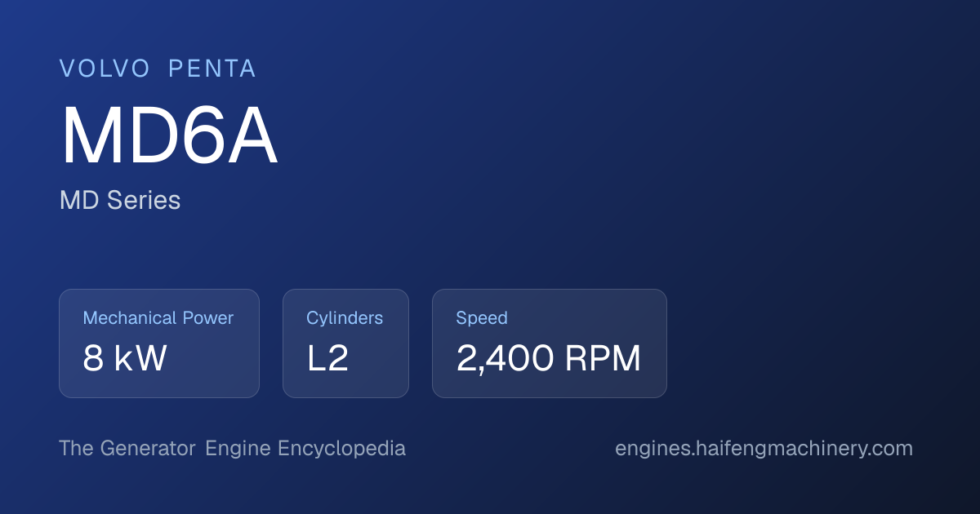
Task: Open engines.haifengmachinery.com link
Action: click(x=764, y=449)
